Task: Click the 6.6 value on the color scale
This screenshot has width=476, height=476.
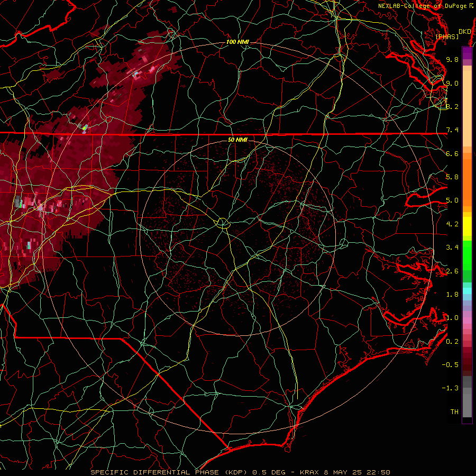Action: [x=452, y=153]
